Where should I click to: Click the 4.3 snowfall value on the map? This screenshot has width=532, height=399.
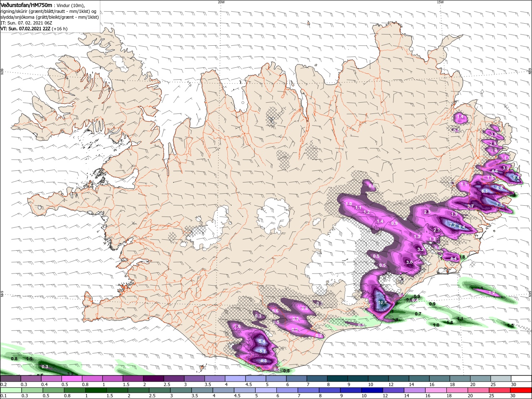pos(264,361)
